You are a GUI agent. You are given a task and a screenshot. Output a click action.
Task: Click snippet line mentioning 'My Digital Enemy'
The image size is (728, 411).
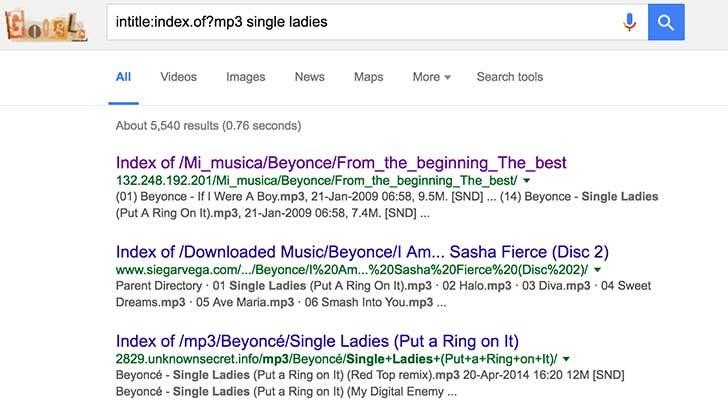coord(286,392)
